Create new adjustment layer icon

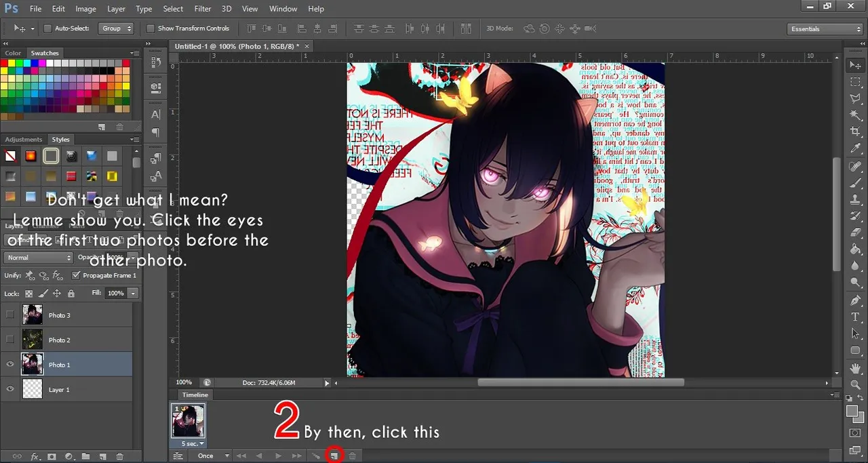[x=68, y=457]
